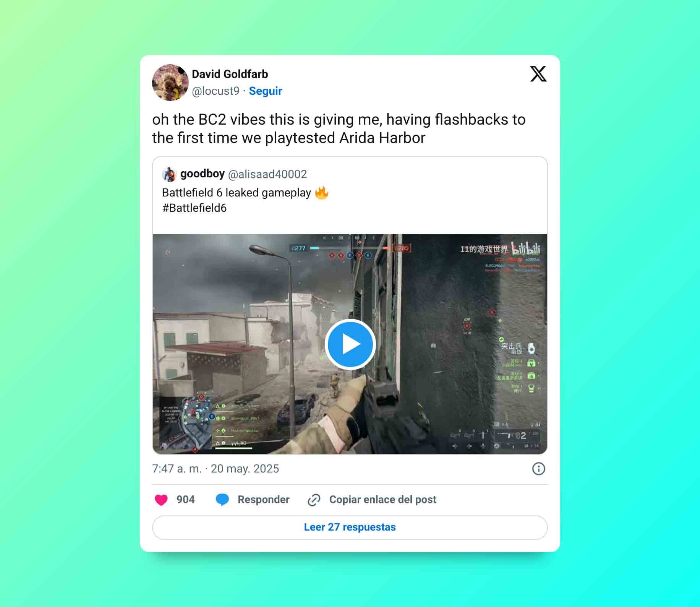The width and height of the screenshot is (700, 607).
Task: Click the Responder label
Action: pos(264,500)
